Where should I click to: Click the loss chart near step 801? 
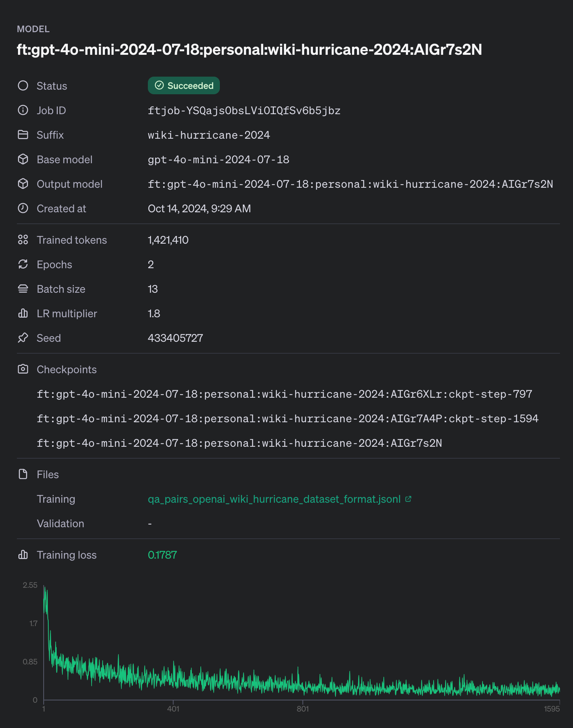pyautogui.click(x=303, y=686)
